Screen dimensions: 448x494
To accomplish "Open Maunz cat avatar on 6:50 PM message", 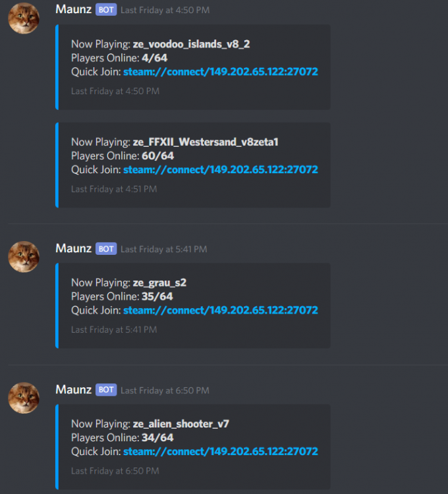I will coord(24,398).
